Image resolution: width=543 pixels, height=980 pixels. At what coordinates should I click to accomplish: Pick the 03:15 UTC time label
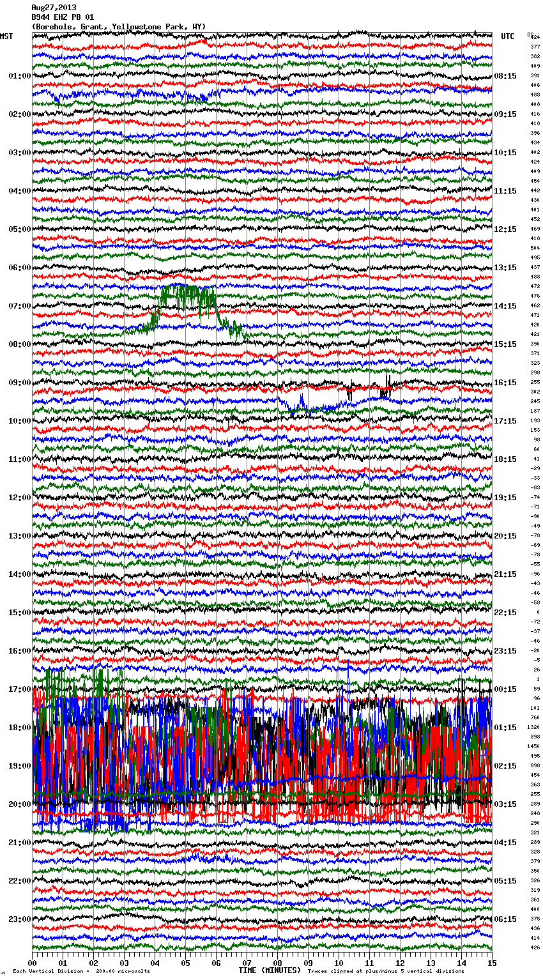(505, 804)
